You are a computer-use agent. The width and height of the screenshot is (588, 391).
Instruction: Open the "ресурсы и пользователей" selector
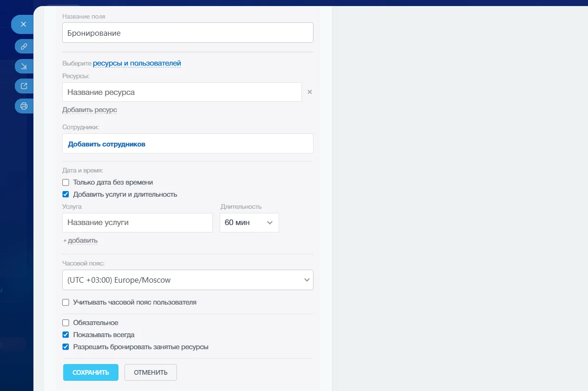[137, 63]
